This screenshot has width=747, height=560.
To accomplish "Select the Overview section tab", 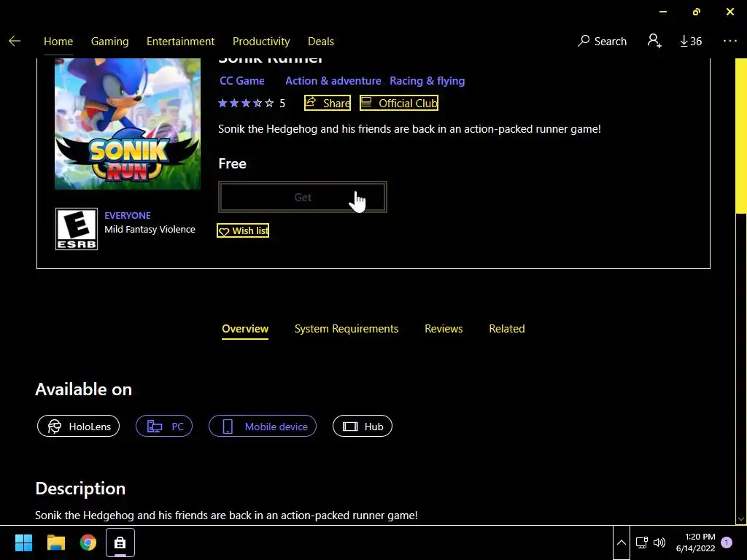I will pos(245,329).
